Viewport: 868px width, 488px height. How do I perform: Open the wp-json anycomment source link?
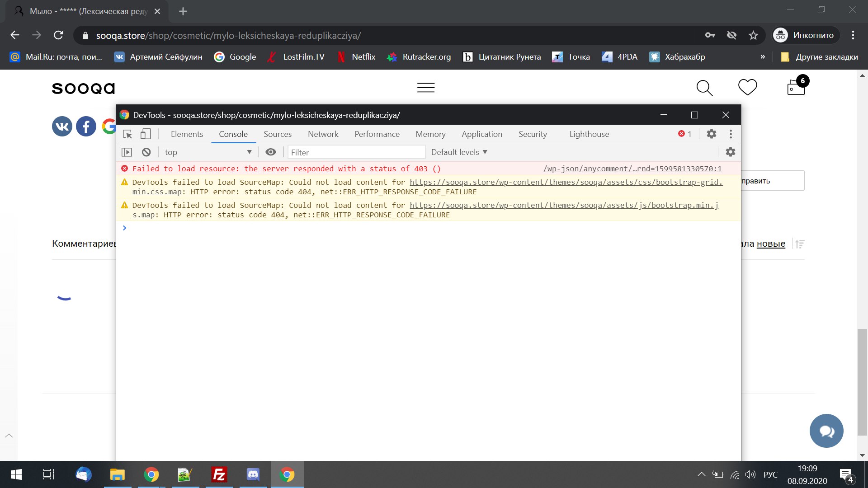pos(632,169)
